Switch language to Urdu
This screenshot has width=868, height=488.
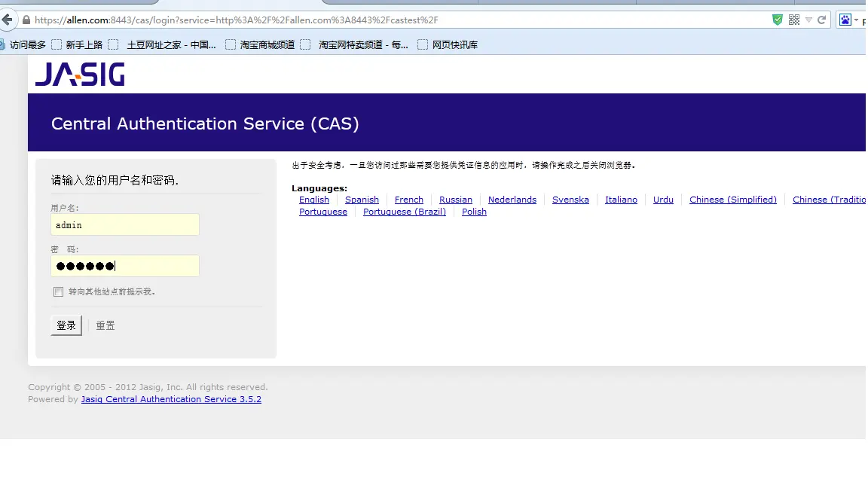663,200
